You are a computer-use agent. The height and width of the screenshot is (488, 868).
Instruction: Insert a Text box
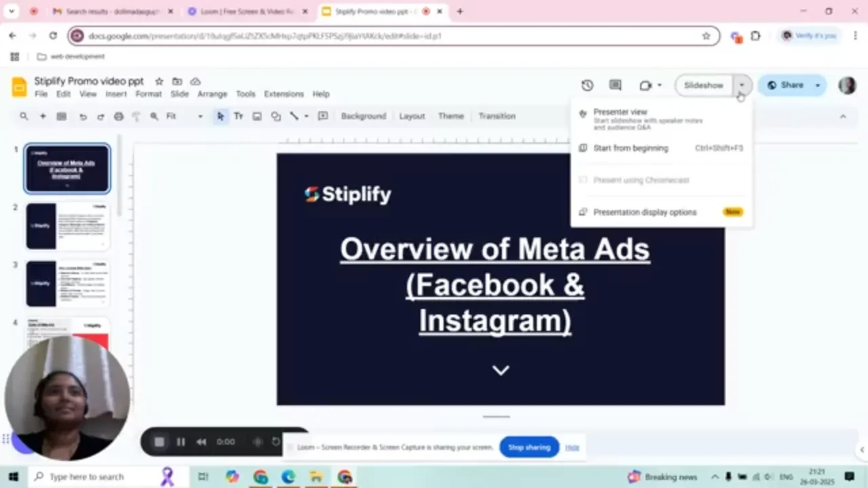(239, 117)
